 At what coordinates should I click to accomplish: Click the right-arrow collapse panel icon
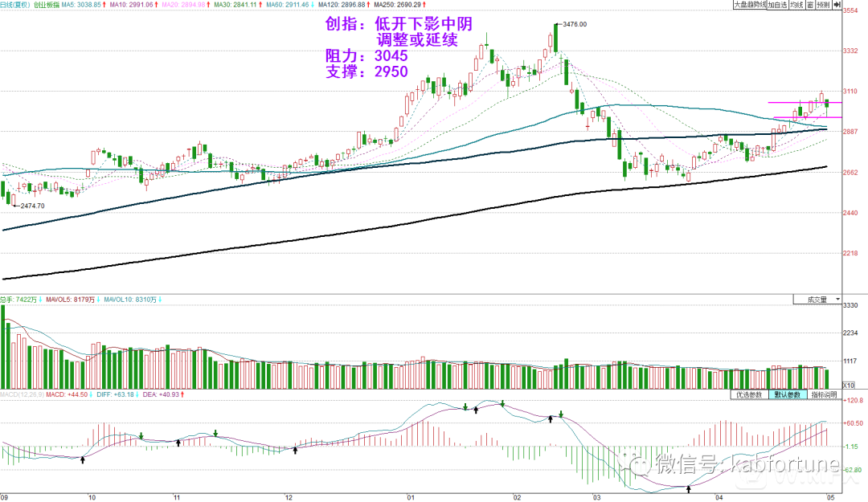(x=836, y=5)
